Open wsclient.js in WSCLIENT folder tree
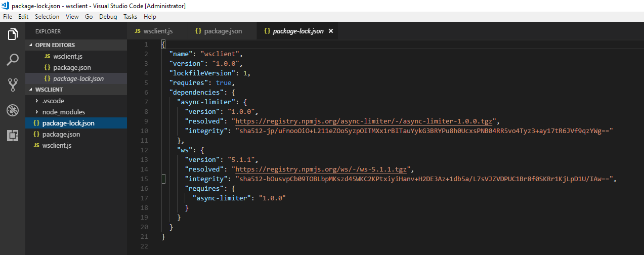This screenshot has height=255, width=644. pyautogui.click(x=76, y=145)
